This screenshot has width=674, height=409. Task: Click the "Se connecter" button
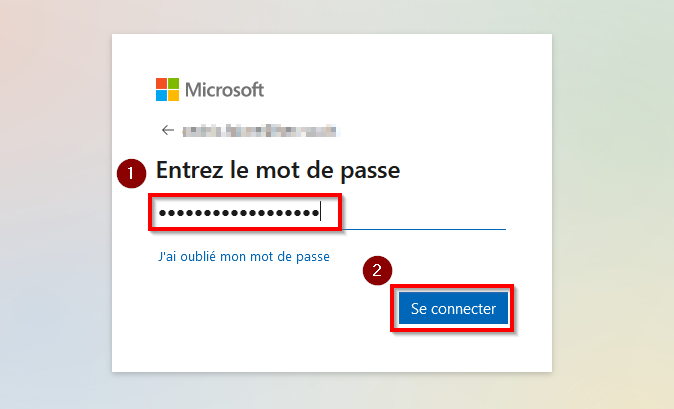(453, 308)
